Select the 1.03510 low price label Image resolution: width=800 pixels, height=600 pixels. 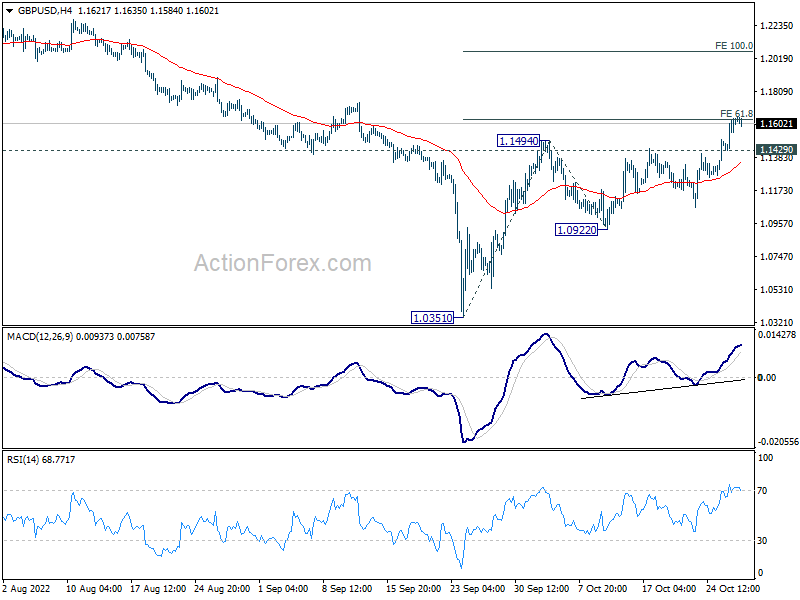(432, 318)
